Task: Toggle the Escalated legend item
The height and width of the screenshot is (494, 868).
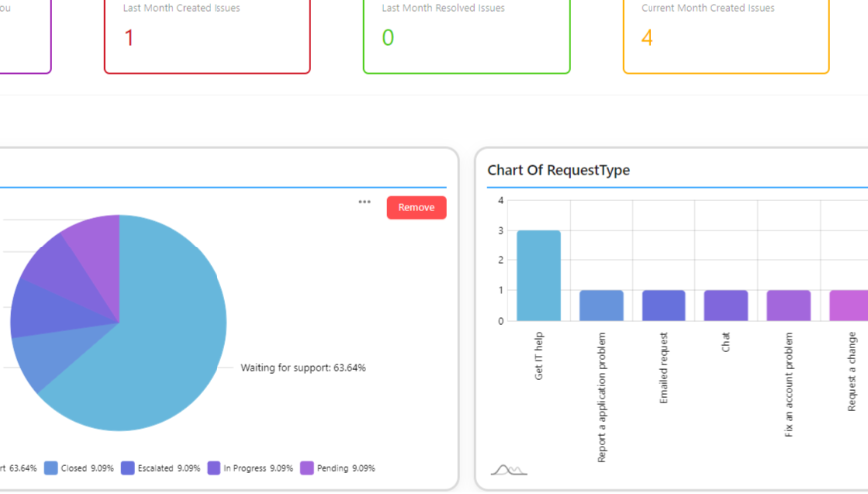Action: click(x=160, y=468)
